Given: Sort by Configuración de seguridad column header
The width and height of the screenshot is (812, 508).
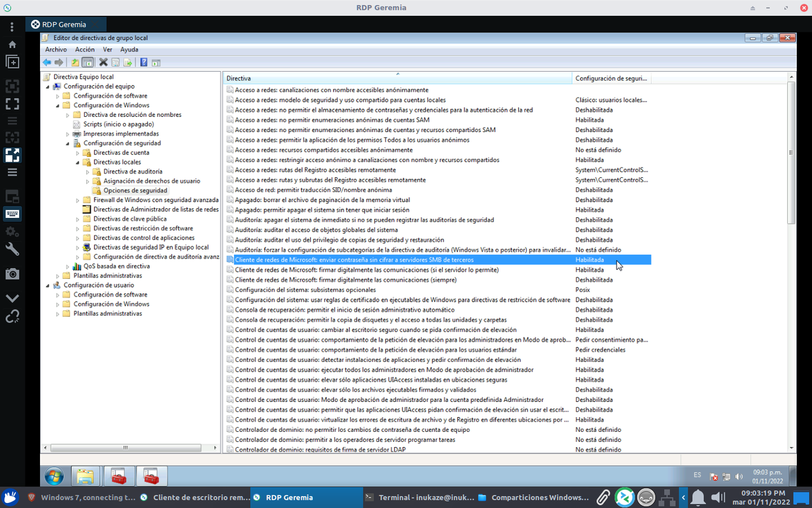Looking at the screenshot, I should click(x=612, y=78).
